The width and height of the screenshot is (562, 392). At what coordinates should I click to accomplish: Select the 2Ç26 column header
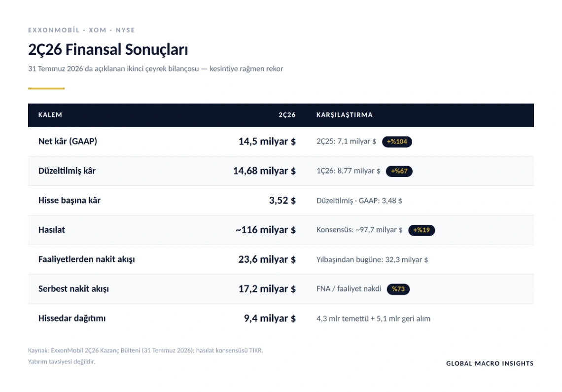tap(287, 115)
